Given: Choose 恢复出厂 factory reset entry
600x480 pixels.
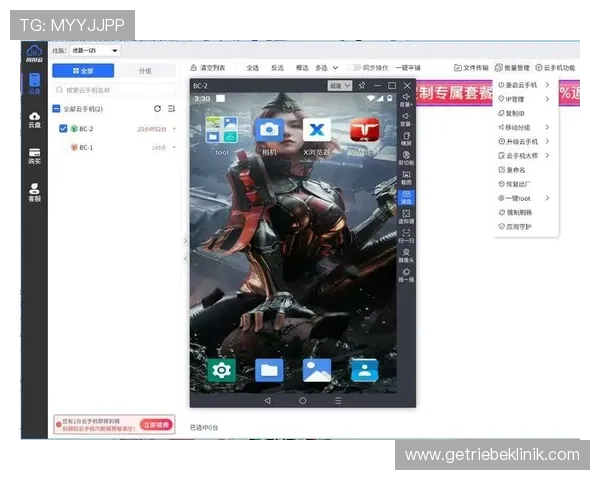Looking at the screenshot, I should tap(514, 184).
